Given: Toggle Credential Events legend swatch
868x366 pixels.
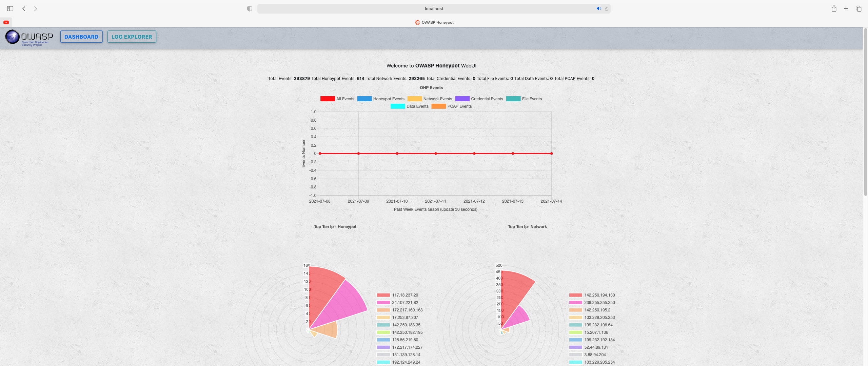Looking at the screenshot, I should [x=462, y=99].
